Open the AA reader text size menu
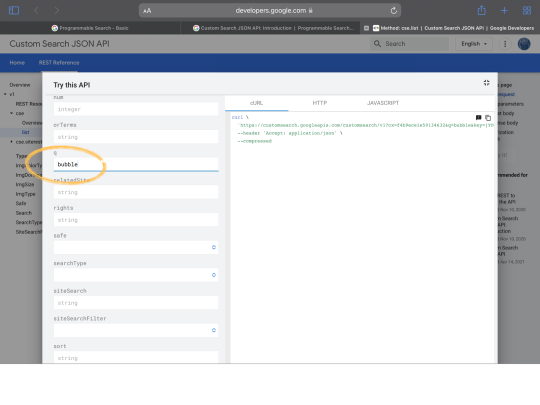540x405 pixels. (x=147, y=11)
